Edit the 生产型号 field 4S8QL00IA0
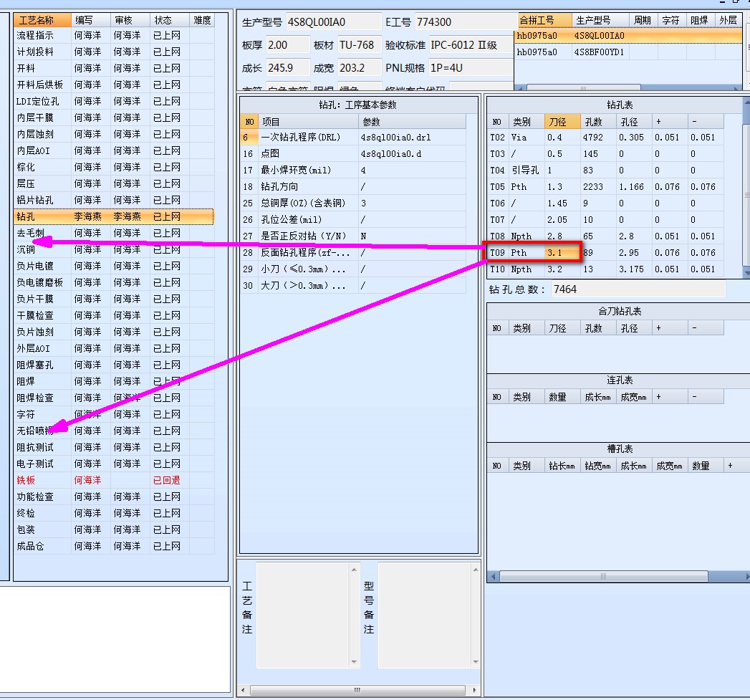This screenshot has width=750, height=700. (x=334, y=22)
